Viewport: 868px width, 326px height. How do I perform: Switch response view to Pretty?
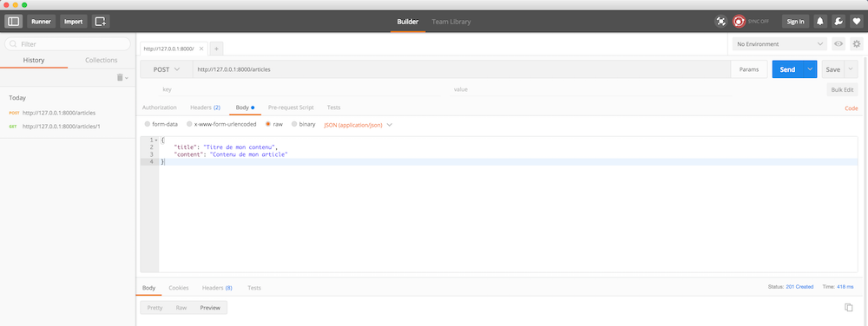pyautogui.click(x=155, y=308)
